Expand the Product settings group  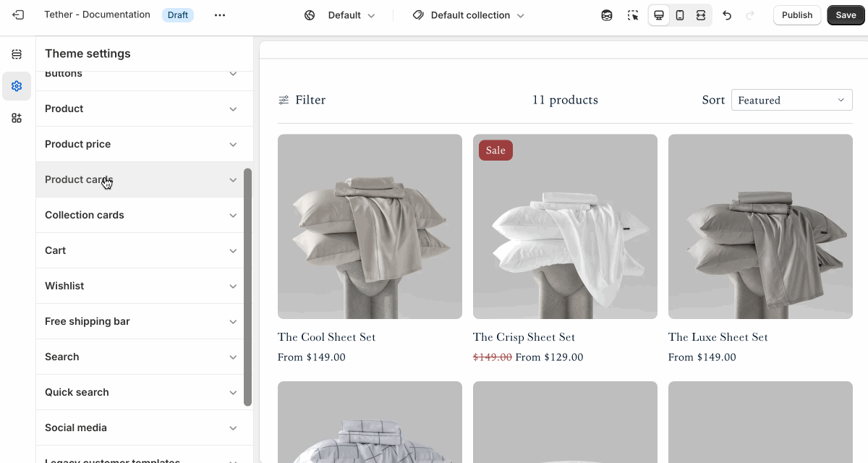pos(145,109)
